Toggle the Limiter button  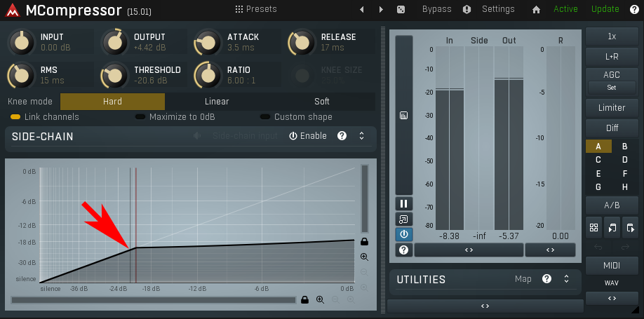click(x=612, y=107)
